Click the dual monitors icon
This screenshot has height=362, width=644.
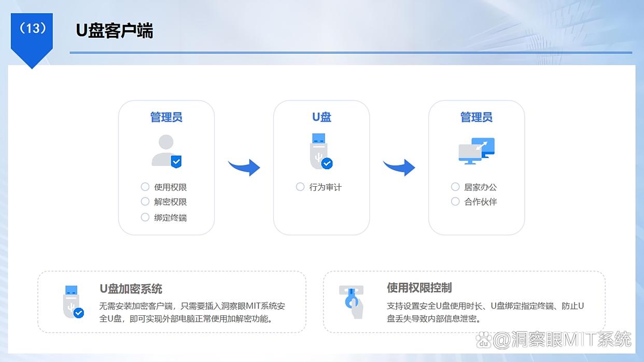point(477,151)
